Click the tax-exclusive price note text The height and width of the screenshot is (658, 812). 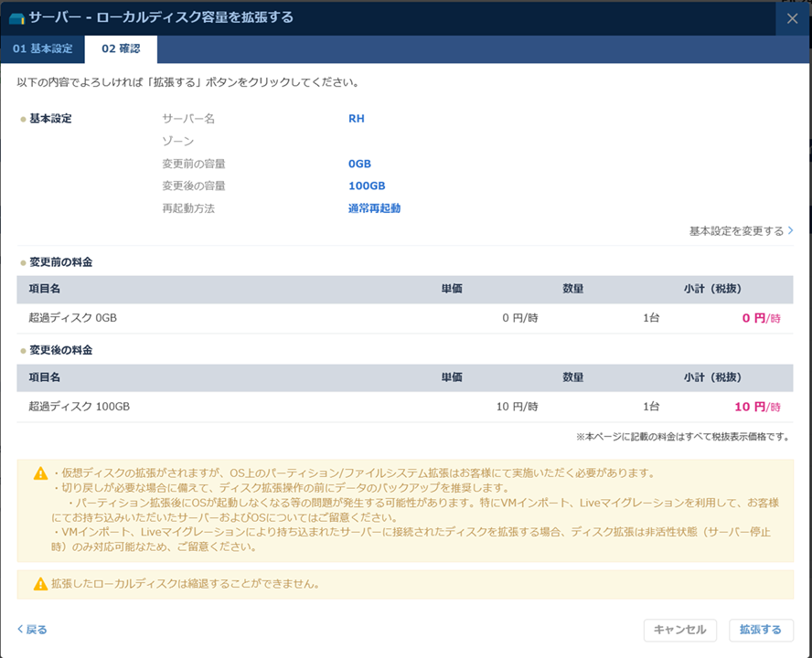684,437
